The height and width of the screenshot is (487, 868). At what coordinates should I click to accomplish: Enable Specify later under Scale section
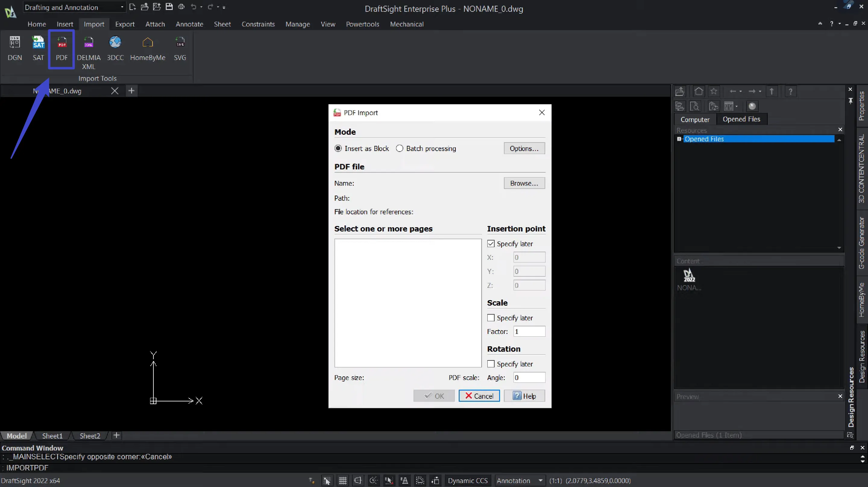tap(491, 318)
